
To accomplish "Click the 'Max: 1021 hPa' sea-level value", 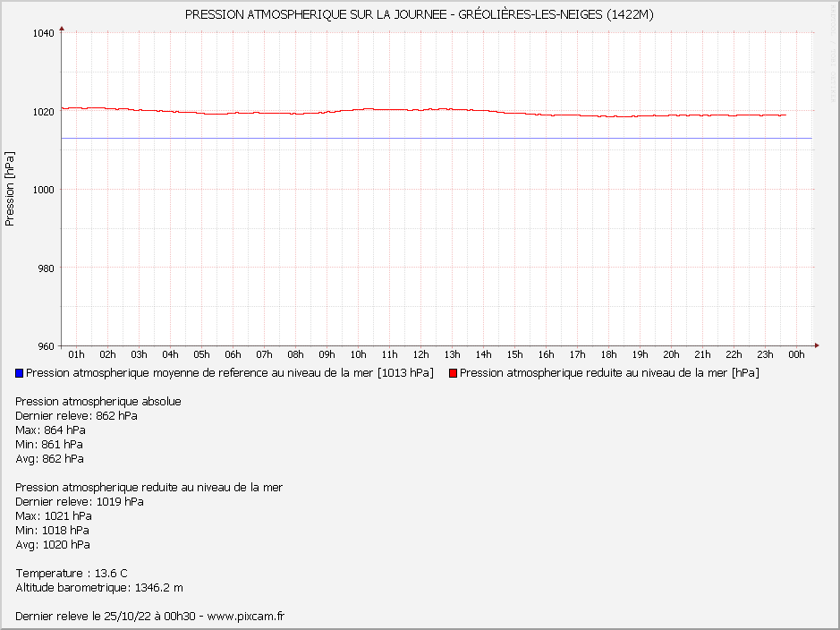I will (54, 515).
